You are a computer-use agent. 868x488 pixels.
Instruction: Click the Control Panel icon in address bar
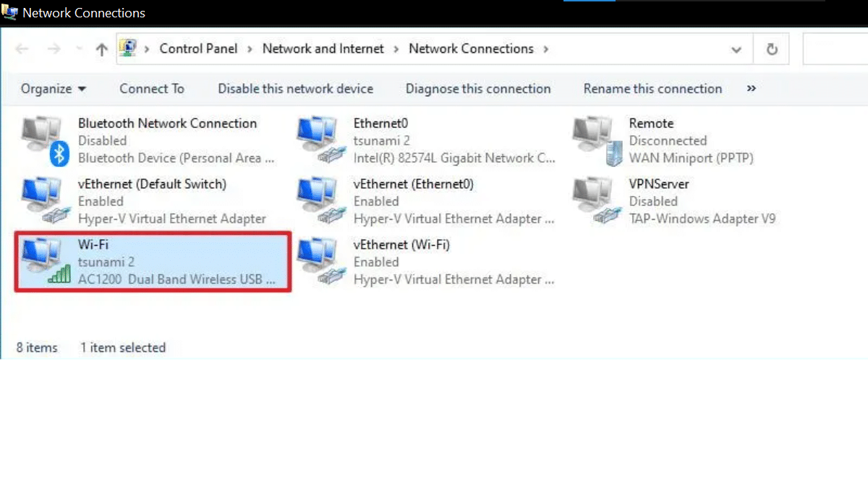(x=128, y=48)
